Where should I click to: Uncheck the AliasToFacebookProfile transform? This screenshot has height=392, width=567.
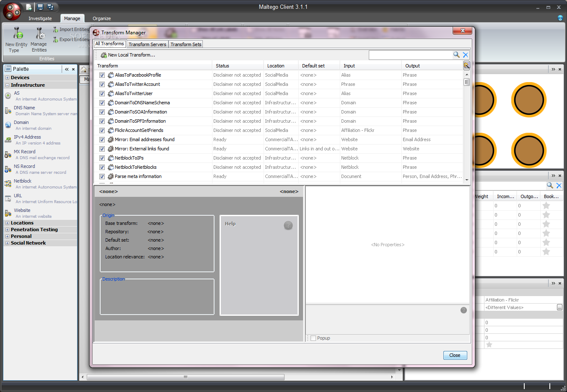coord(102,75)
